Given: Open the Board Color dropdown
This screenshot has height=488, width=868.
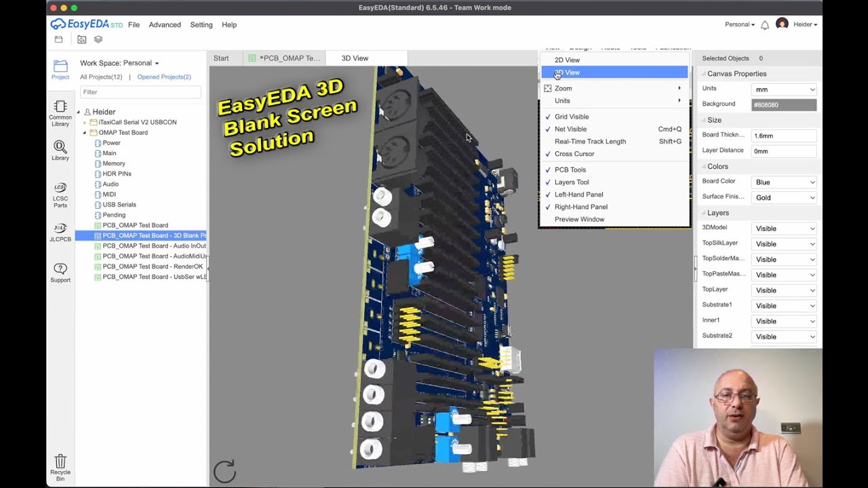Looking at the screenshot, I should point(784,182).
